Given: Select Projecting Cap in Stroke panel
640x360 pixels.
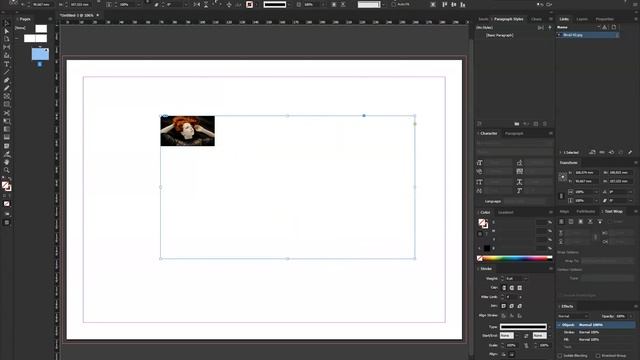Looking at the screenshot, I should 520,288.
